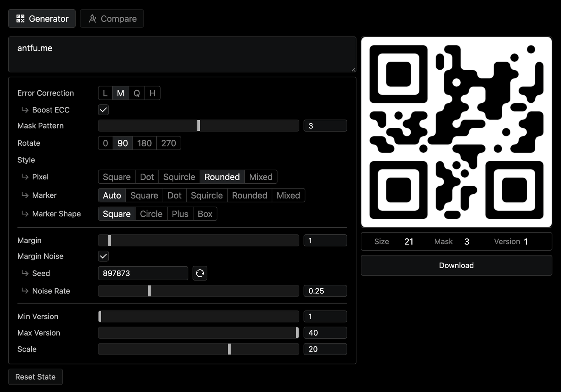Regenerate the margin noise seed

click(x=200, y=273)
